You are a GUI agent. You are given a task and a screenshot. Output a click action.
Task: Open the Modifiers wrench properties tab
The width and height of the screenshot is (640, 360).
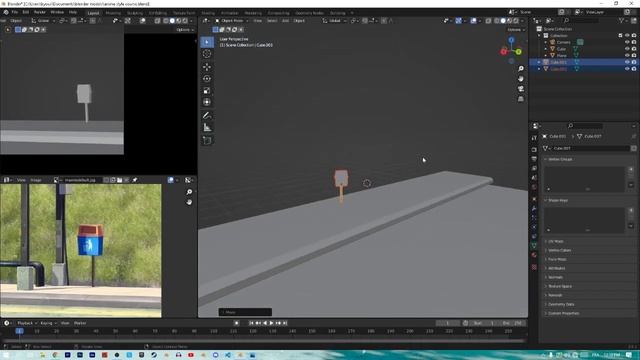(x=534, y=209)
